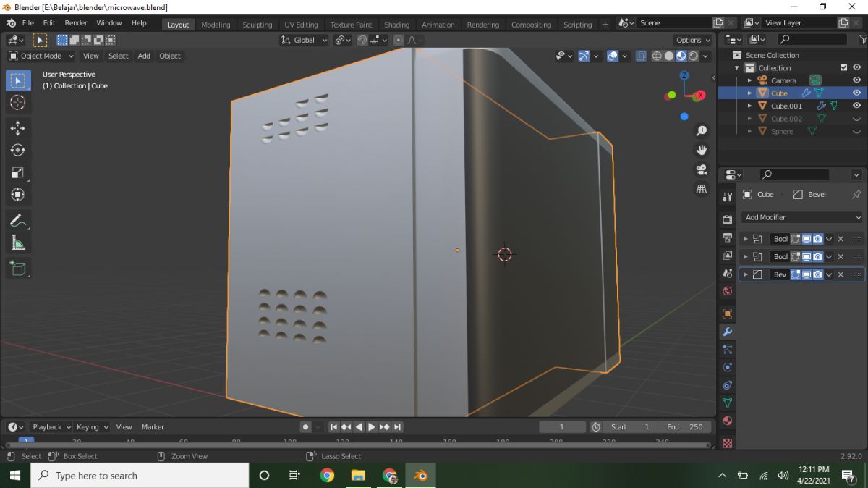Screen dimensions: 868x488
Task: Select the Add Cube tool
Action: coord(18,269)
